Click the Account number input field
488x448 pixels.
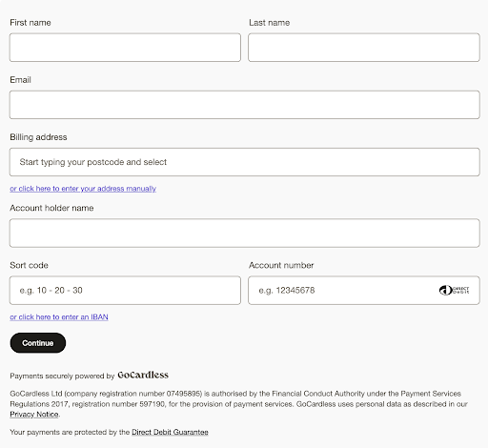[x=364, y=291]
